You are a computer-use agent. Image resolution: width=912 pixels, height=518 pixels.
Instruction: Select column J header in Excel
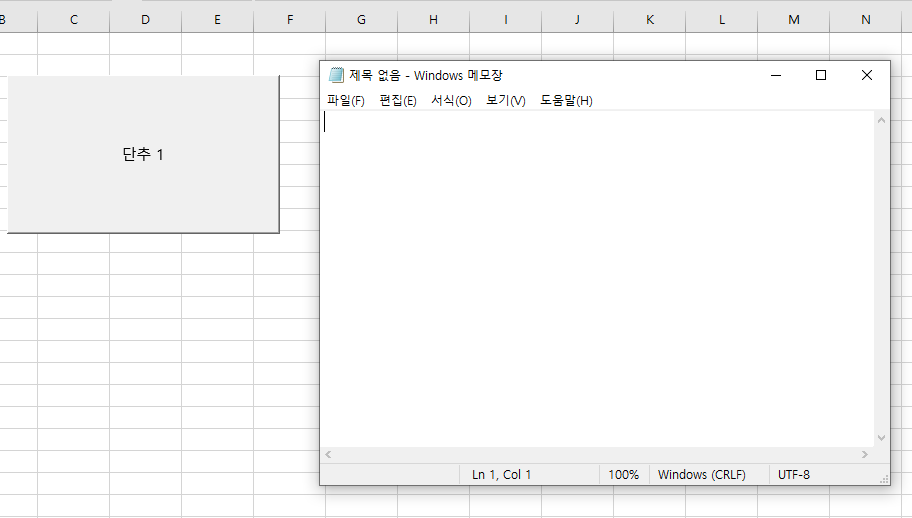pos(578,20)
